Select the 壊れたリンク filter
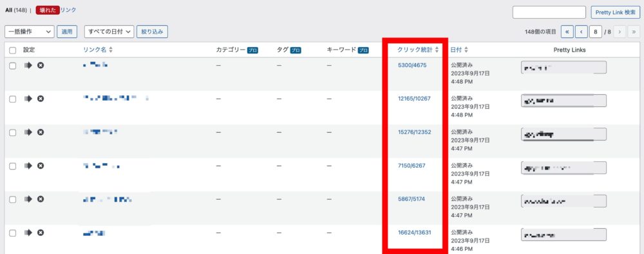This screenshot has width=644, height=254. (x=56, y=10)
